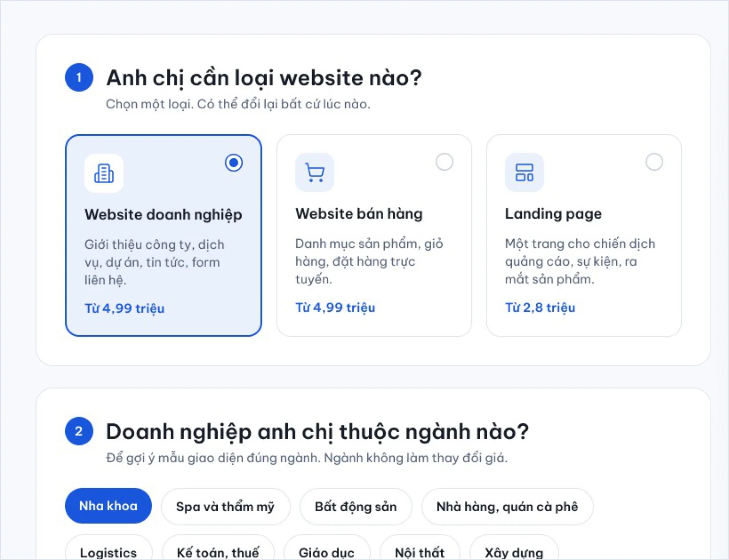Click the building icon on Website doanh nghiệp
This screenshot has height=560, width=729.
[x=104, y=173]
